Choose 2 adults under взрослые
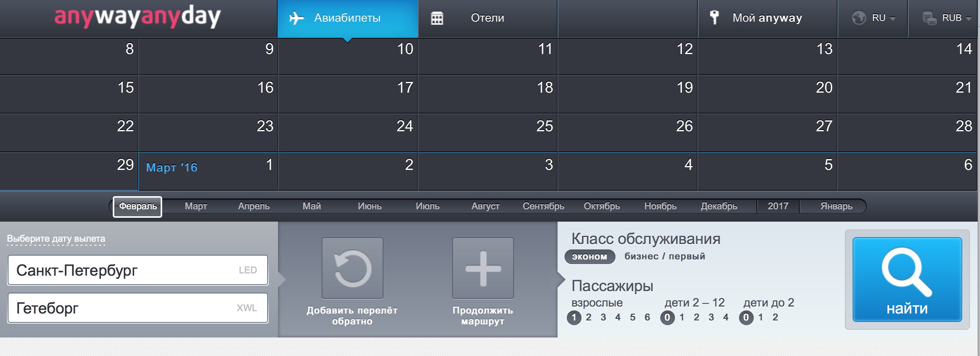The image size is (980, 356). 588,317
